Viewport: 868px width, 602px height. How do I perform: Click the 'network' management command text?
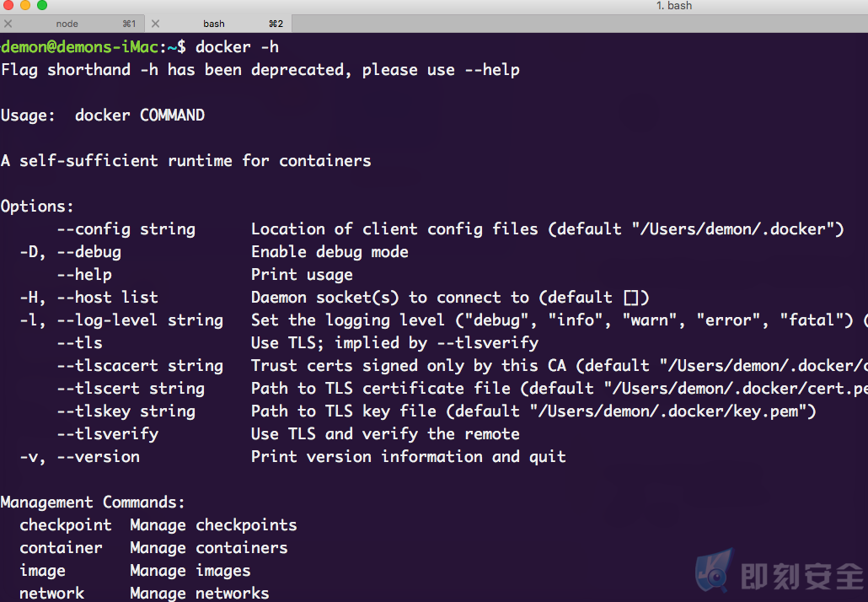[x=52, y=593]
